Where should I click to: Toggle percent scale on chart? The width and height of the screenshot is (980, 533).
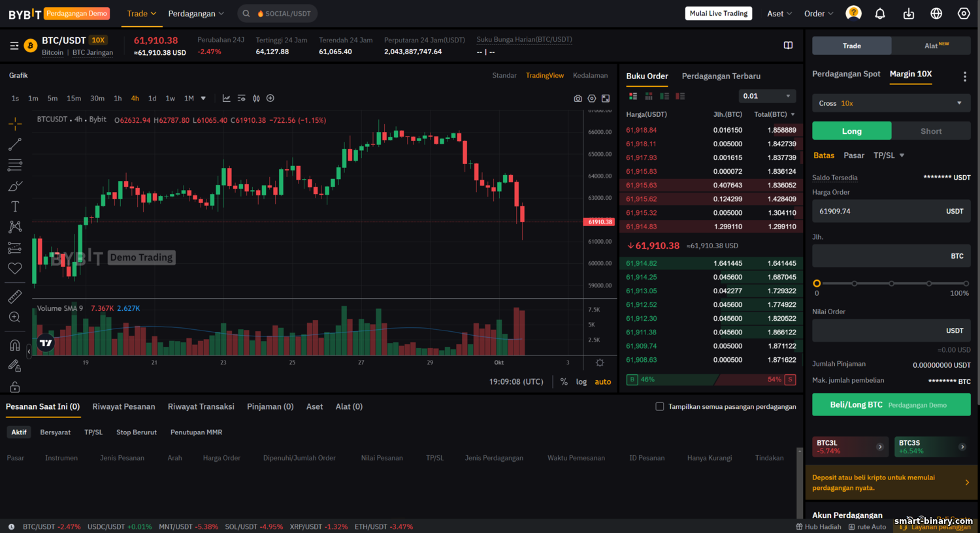[x=564, y=381]
